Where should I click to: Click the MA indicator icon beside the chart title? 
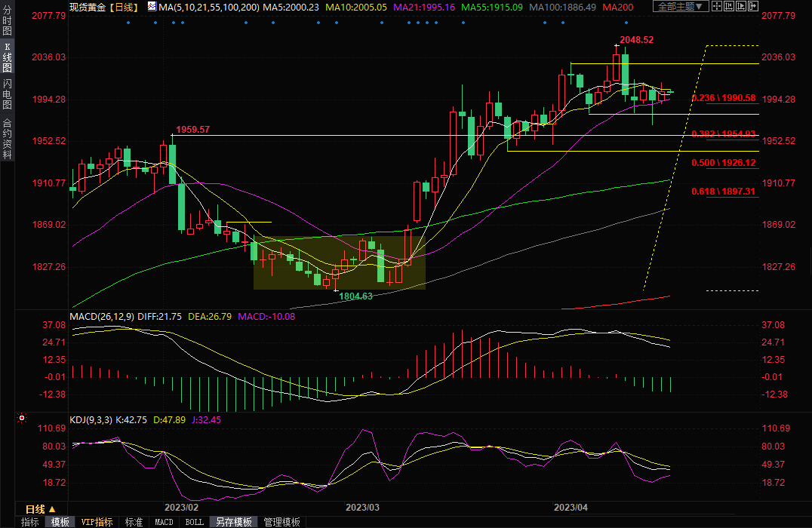click(x=152, y=7)
